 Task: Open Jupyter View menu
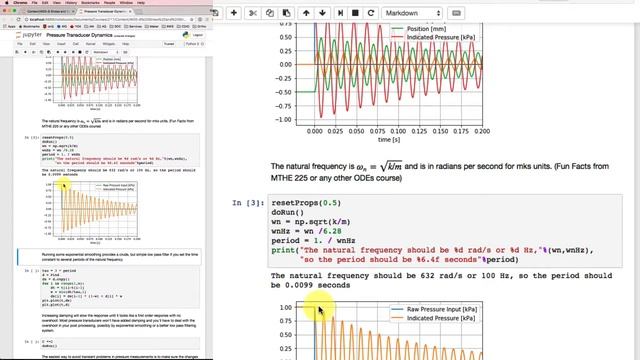coord(46,44)
